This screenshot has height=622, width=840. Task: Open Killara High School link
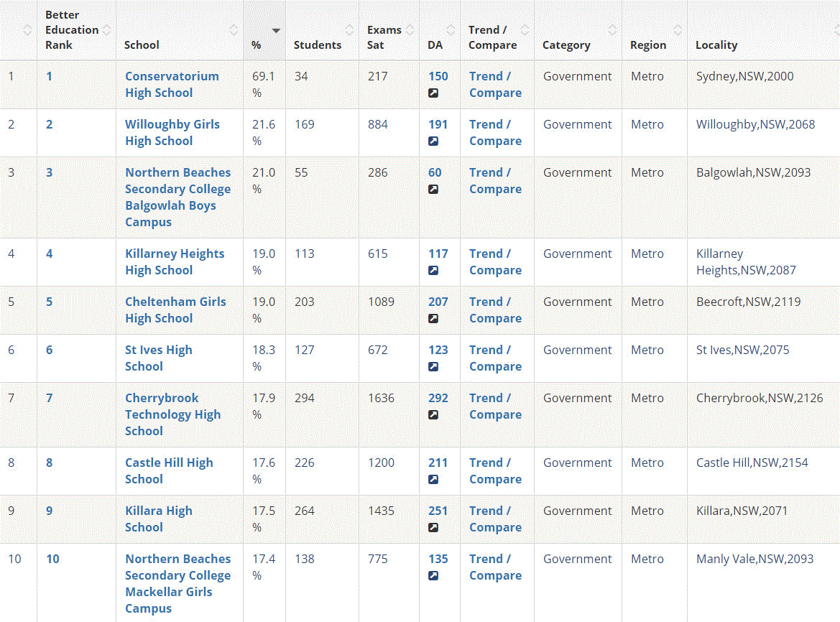(x=158, y=519)
